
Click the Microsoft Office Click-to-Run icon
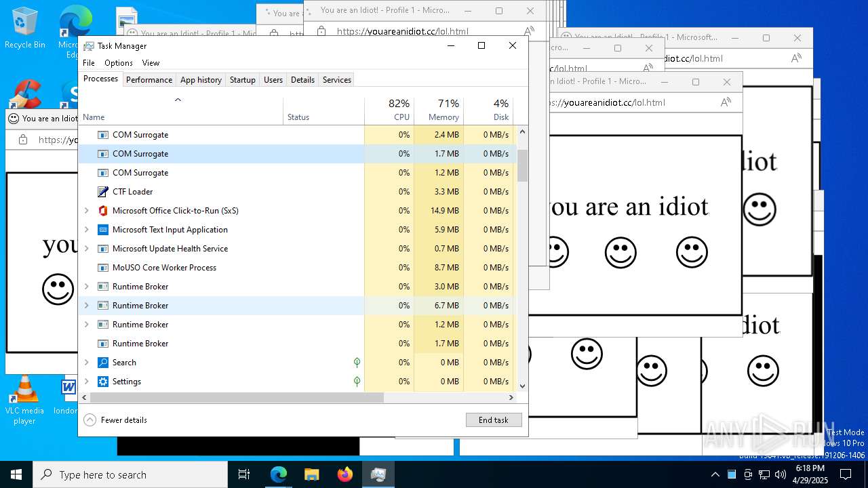point(103,211)
